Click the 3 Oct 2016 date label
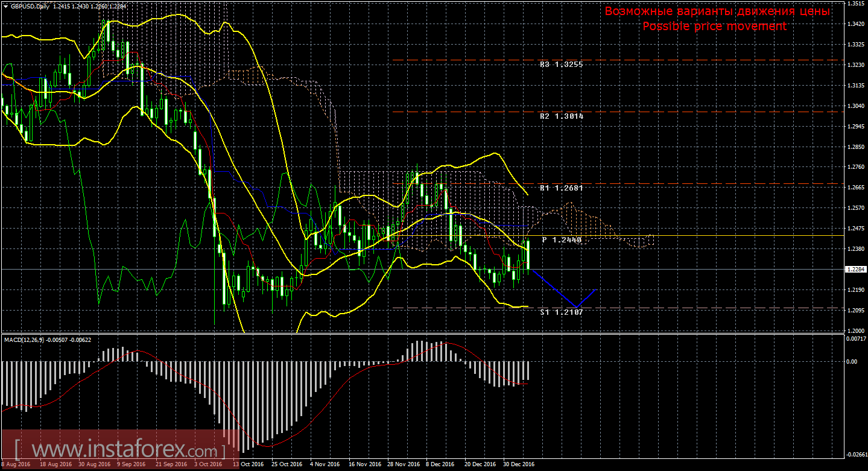Viewport: 868px width, 471px height. [209, 464]
